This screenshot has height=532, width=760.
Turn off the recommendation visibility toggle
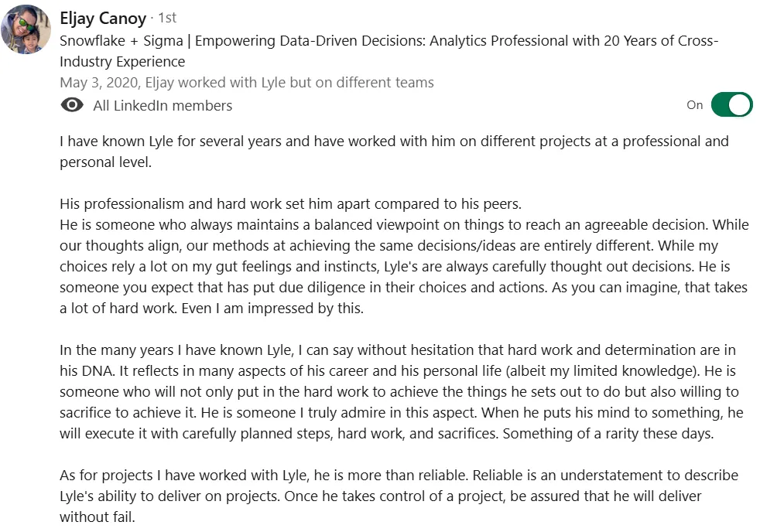click(731, 104)
